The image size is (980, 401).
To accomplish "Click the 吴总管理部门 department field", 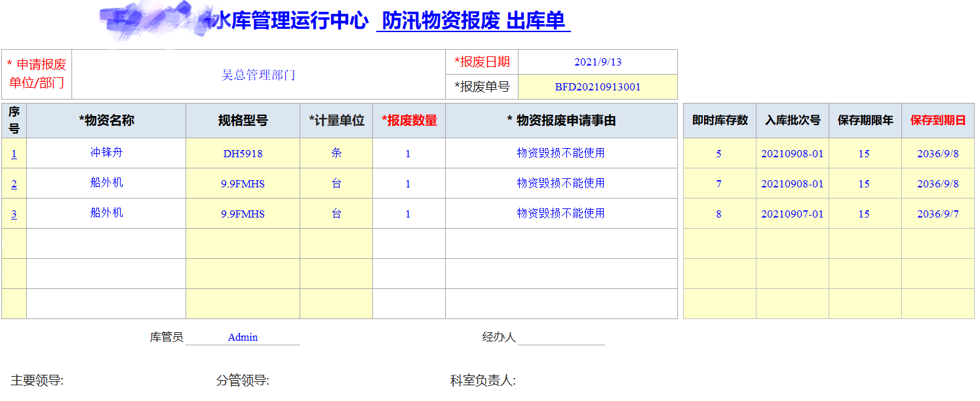I will tap(259, 74).
